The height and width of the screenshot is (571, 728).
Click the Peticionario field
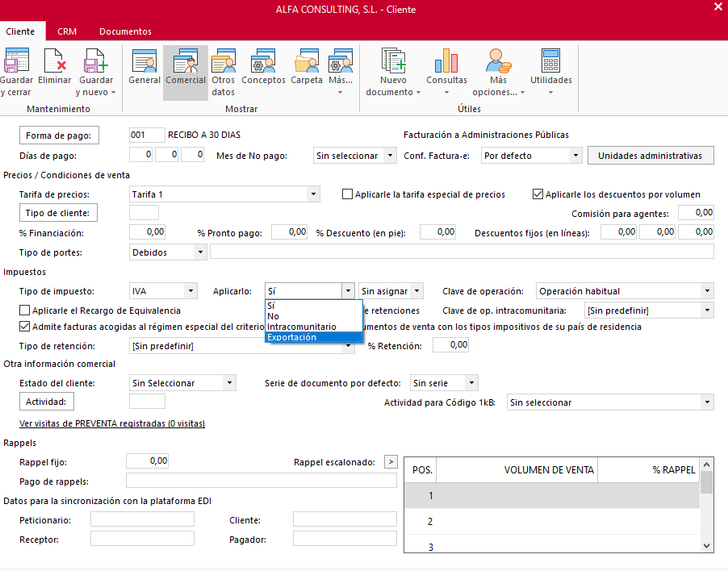click(x=142, y=519)
